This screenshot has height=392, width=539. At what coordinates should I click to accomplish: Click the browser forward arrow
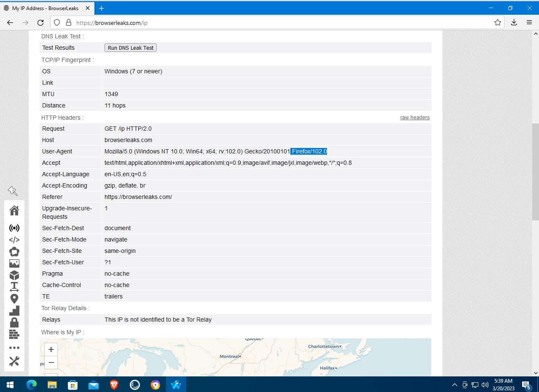pos(25,23)
